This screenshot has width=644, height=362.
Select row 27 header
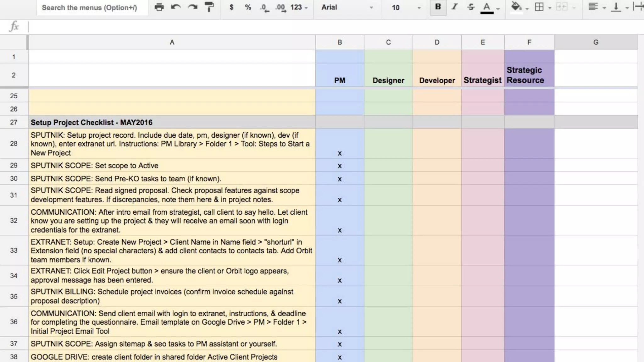click(x=14, y=122)
